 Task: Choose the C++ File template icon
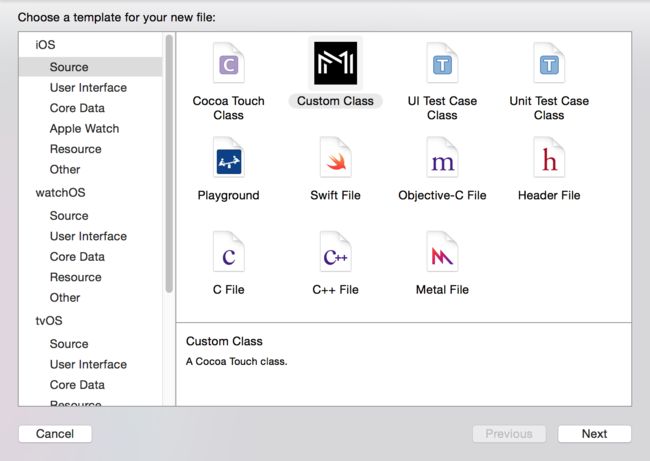335,252
